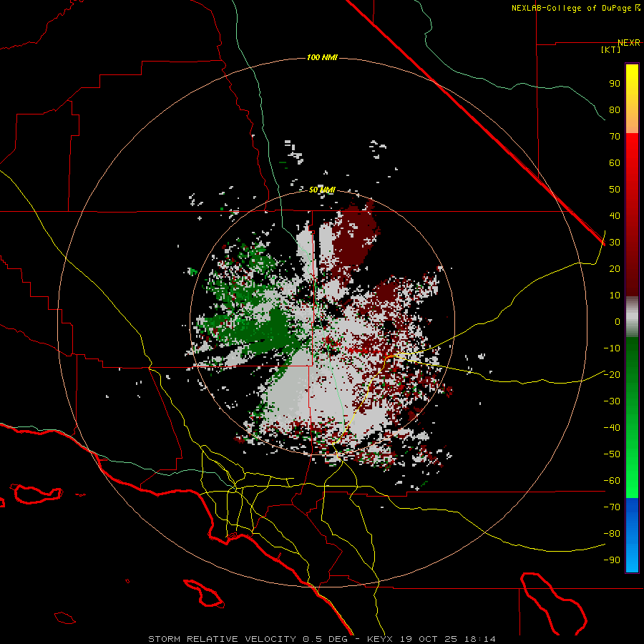
Task: Click the [KT] units label
Action: click(x=611, y=49)
